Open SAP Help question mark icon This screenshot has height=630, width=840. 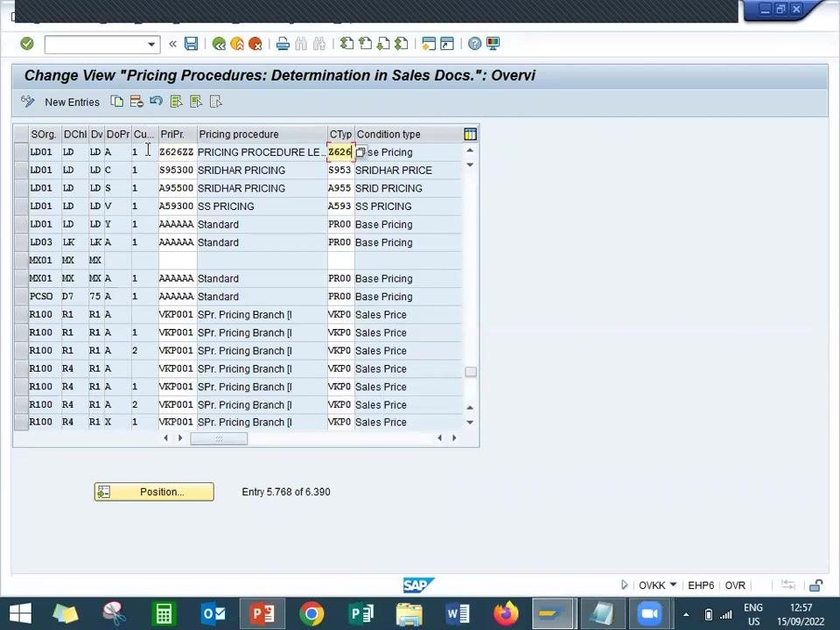(474, 44)
